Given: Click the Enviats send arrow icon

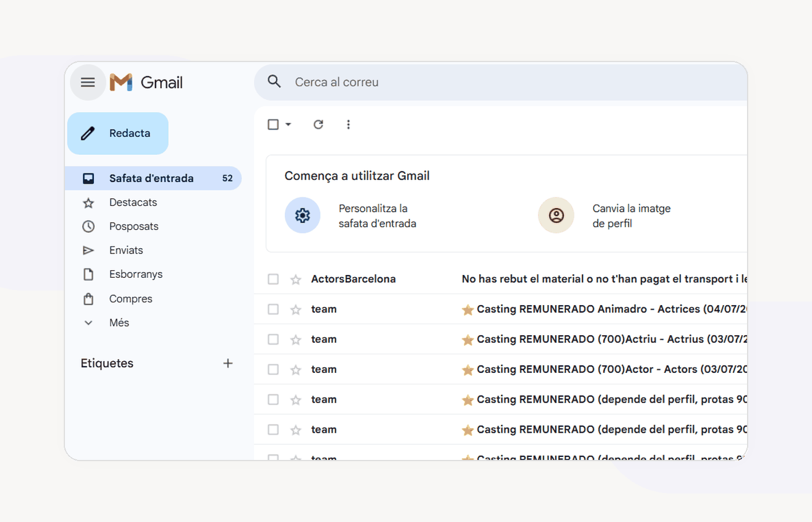Looking at the screenshot, I should (x=88, y=250).
